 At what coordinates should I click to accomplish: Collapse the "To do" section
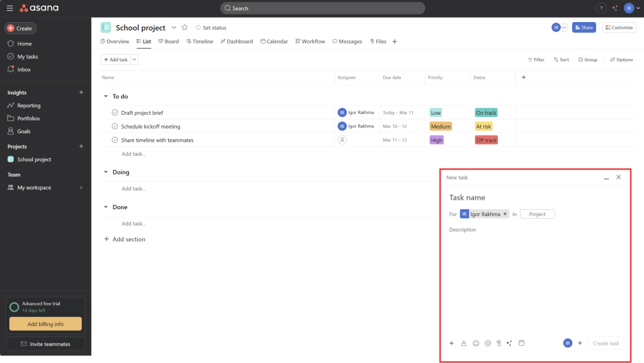click(x=106, y=96)
